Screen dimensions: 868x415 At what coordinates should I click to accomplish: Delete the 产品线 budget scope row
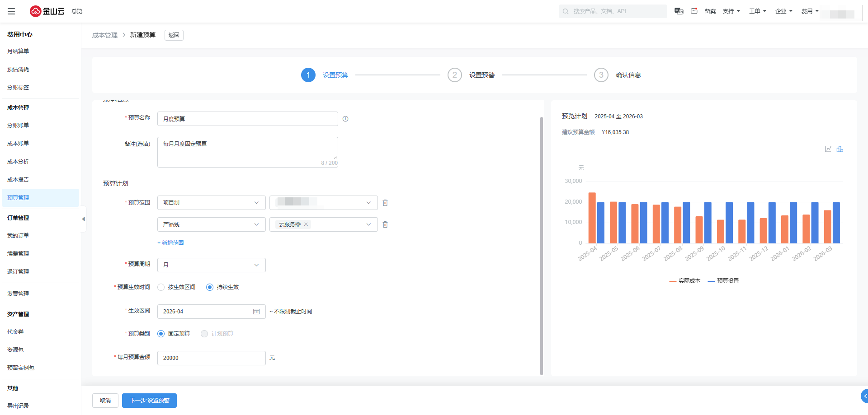click(x=385, y=224)
